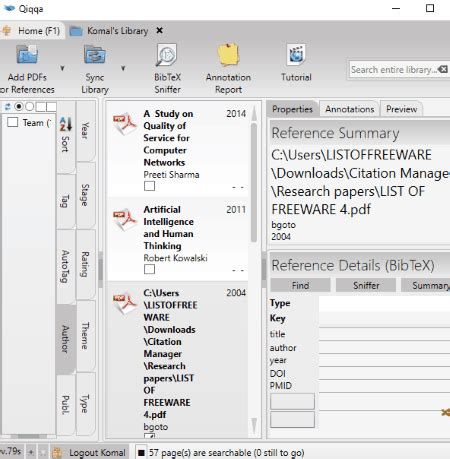
Task: Click the Find button
Action: [x=300, y=285]
